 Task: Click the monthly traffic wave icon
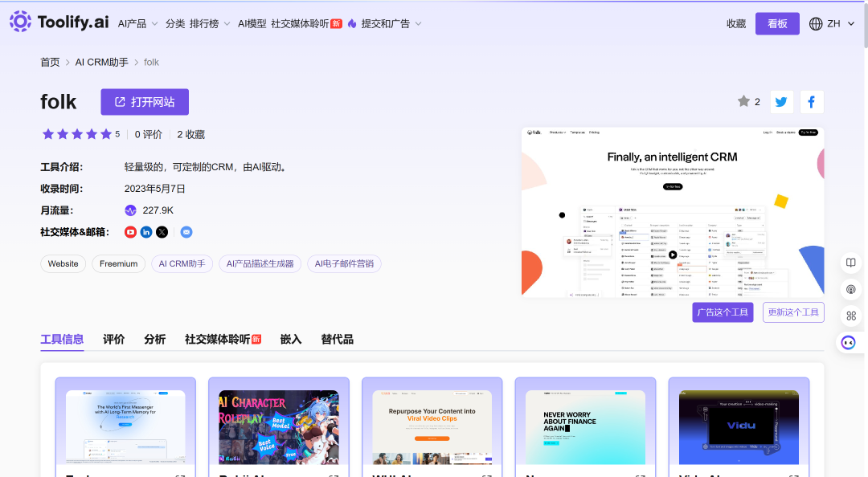click(x=130, y=210)
